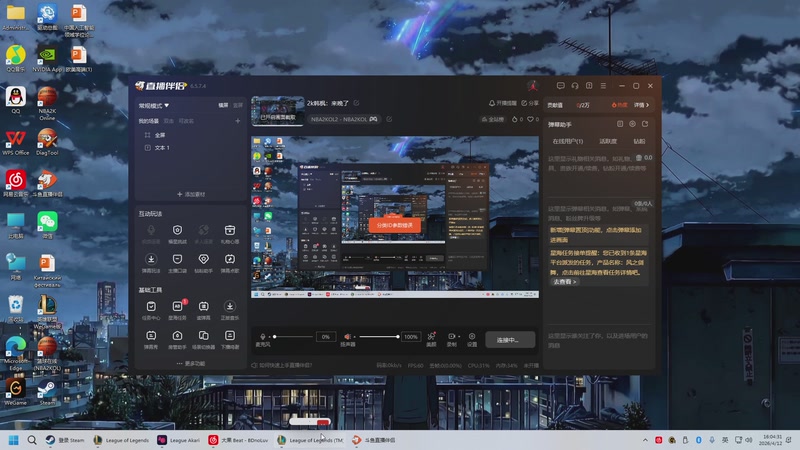Click the speaker volume slider

click(379, 337)
